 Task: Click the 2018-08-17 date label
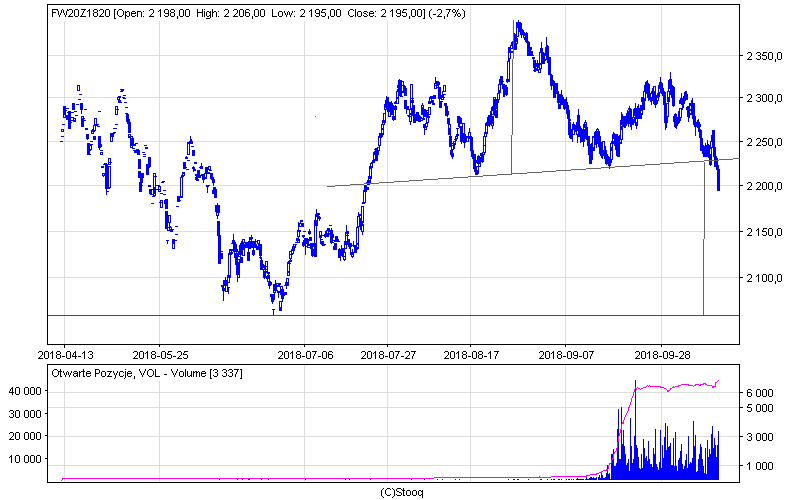[x=471, y=355]
